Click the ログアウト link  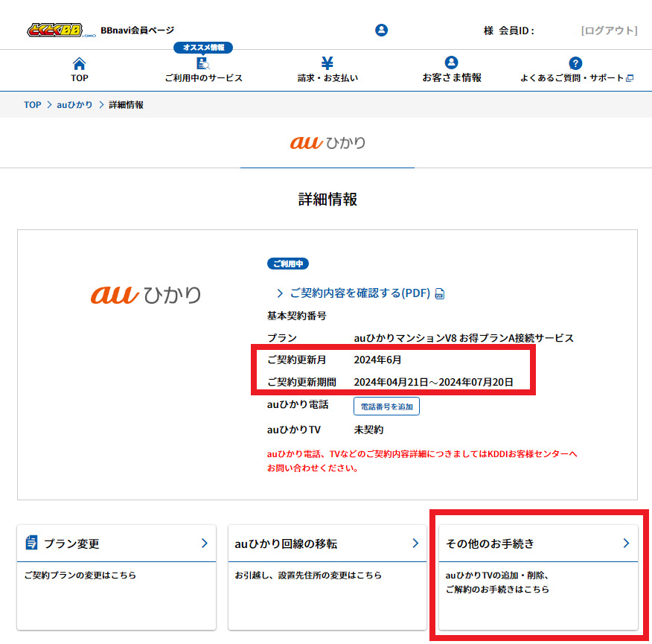coord(609,31)
